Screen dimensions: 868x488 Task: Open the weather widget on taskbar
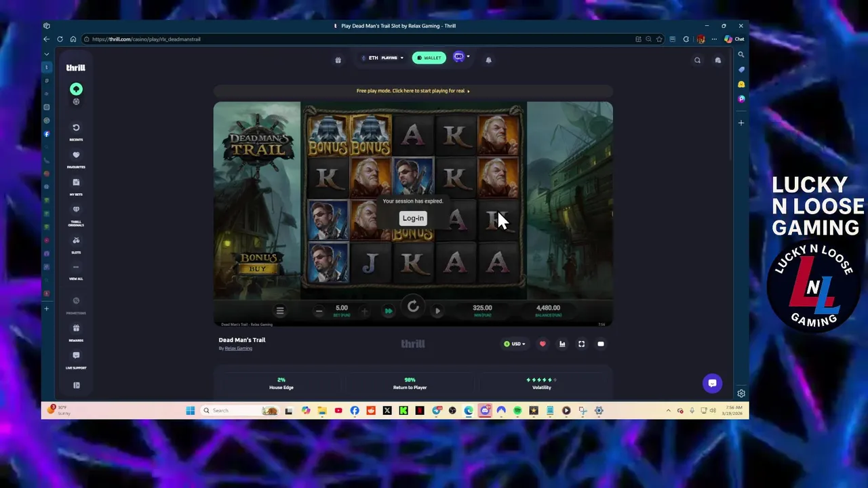point(59,410)
